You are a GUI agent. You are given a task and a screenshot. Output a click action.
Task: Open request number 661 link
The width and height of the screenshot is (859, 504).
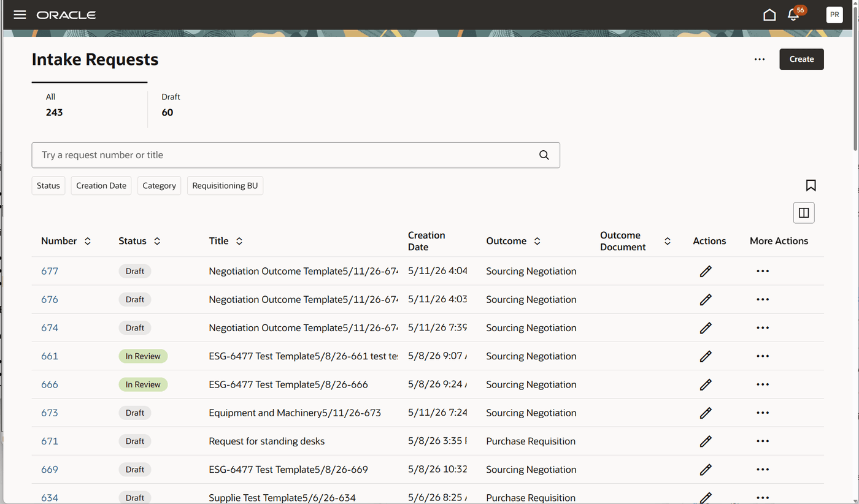(x=50, y=356)
